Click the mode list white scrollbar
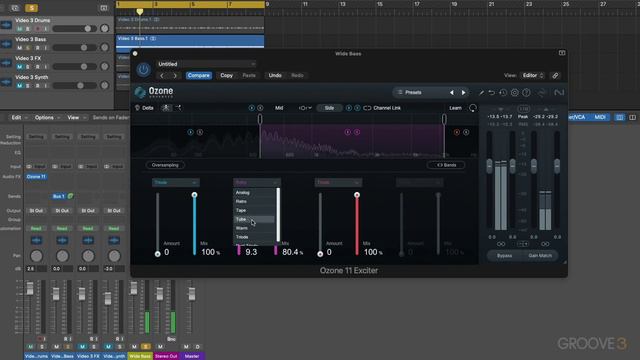Screen dimensions: 640x360 pyautogui.click(x=278, y=215)
